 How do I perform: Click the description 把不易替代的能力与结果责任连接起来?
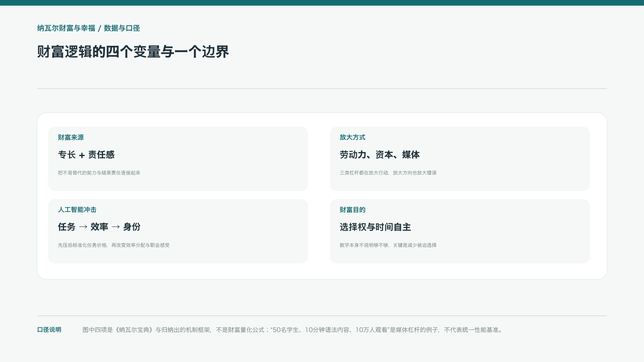point(99,173)
